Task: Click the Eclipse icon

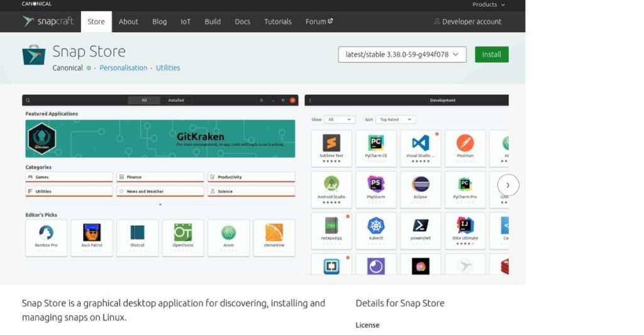Action: [x=421, y=184]
